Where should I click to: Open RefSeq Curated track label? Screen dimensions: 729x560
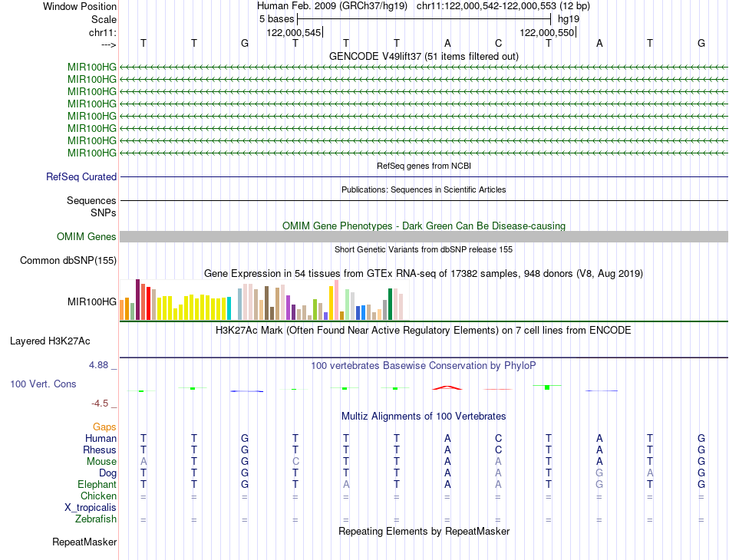click(81, 176)
